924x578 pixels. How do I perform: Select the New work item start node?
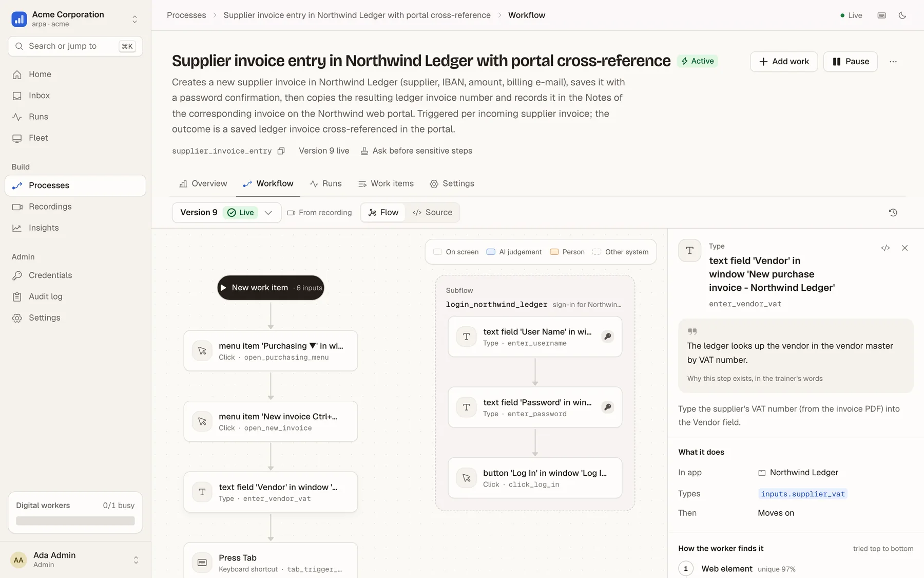click(271, 288)
